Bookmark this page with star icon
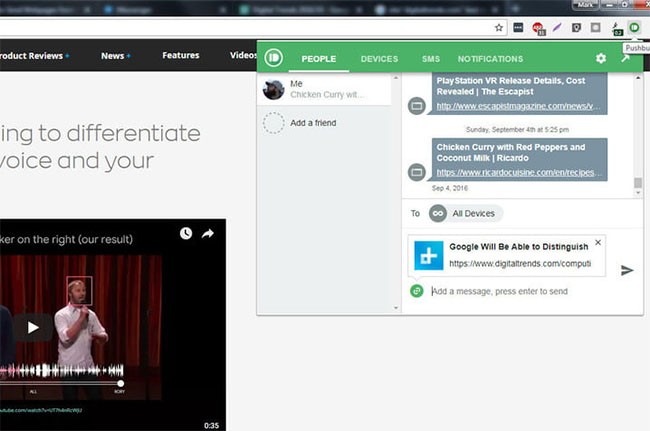 499,27
